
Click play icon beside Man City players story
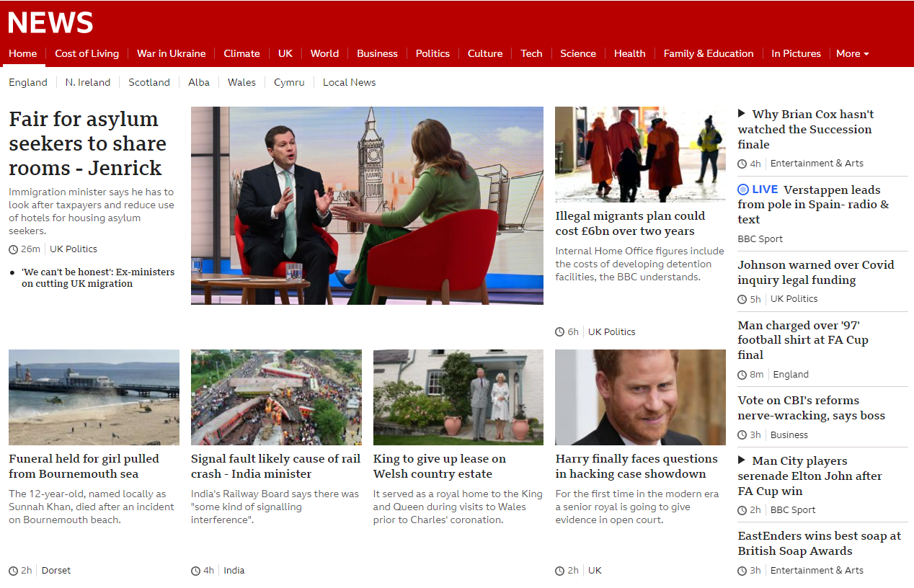[x=742, y=460]
